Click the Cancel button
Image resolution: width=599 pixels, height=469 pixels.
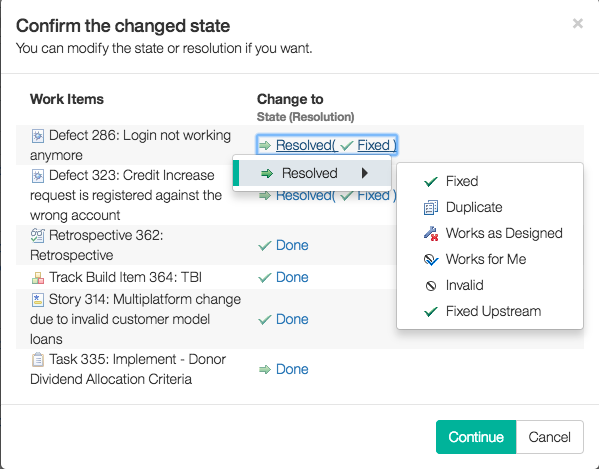click(549, 437)
